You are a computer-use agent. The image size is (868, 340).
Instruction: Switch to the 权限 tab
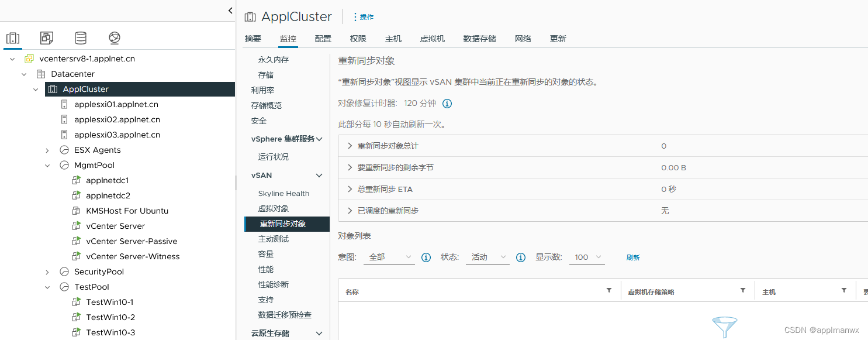click(x=358, y=39)
